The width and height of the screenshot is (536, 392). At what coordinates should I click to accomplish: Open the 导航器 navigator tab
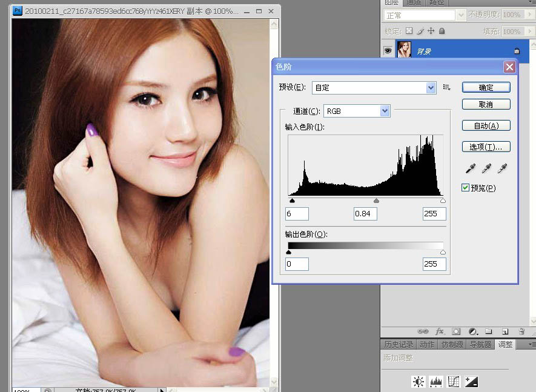[x=480, y=345]
